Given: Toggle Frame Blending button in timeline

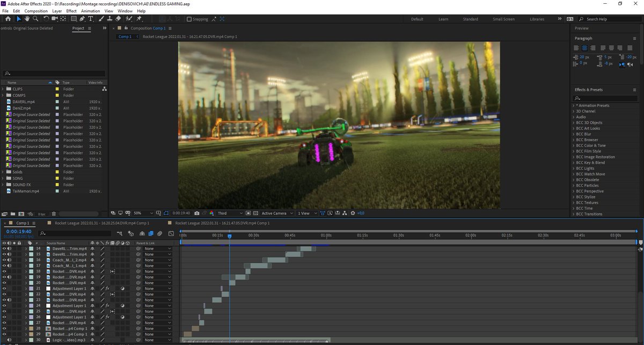Looking at the screenshot, I should (151, 233).
